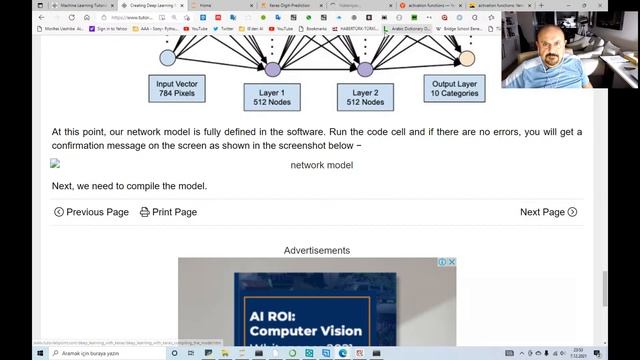Screen dimensions: 640x360
Task: Open the Edge browser taskbar icon
Action: point(343,353)
